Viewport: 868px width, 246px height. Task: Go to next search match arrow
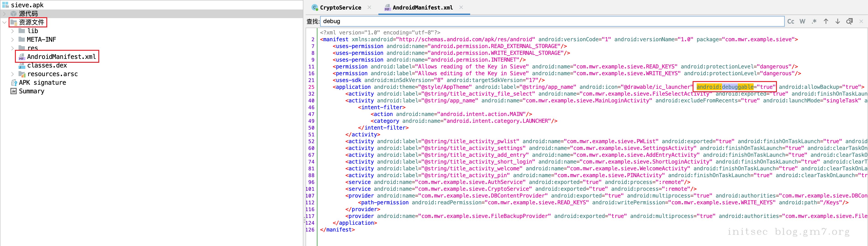click(837, 21)
